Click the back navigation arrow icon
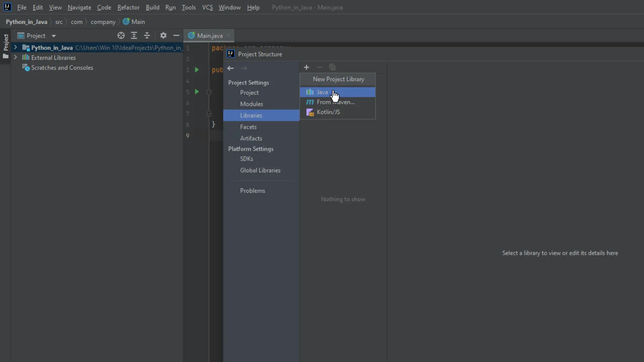This screenshot has height=362, width=644. click(x=230, y=67)
